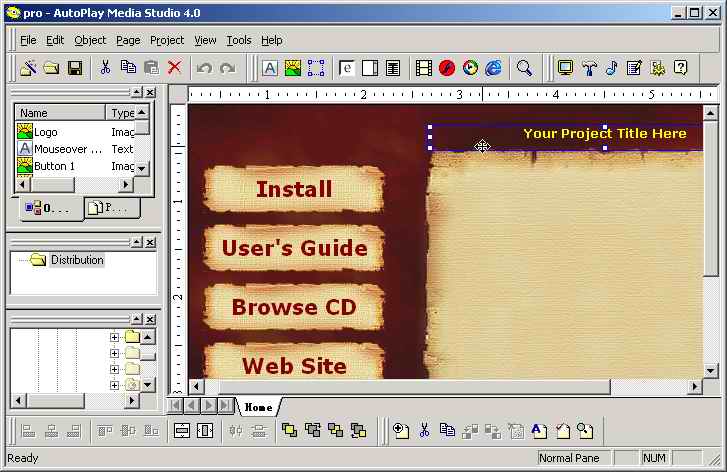Expand the bottom folder tree node
This screenshot has width=727, height=472.
pyautogui.click(x=115, y=384)
